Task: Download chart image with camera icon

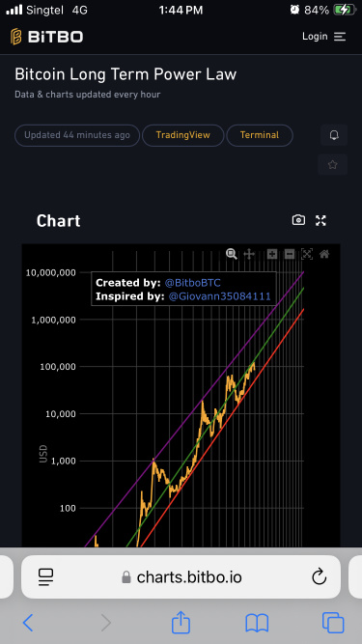Action: point(298,220)
